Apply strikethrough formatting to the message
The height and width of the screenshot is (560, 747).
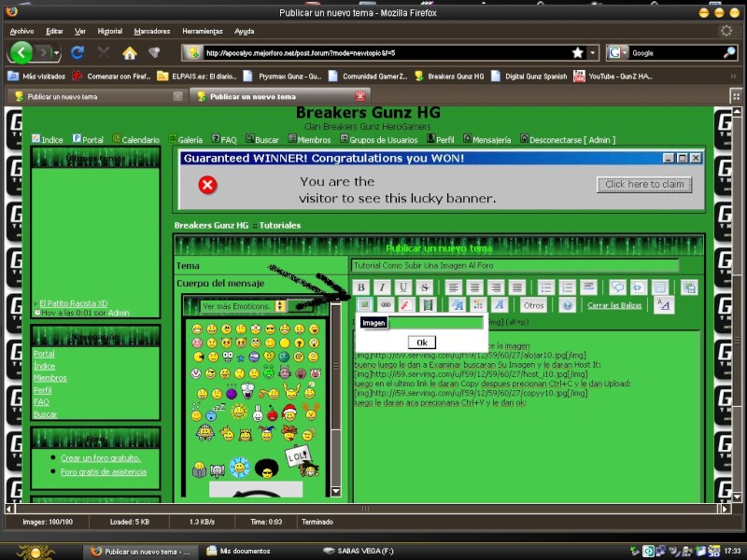(424, 287)
